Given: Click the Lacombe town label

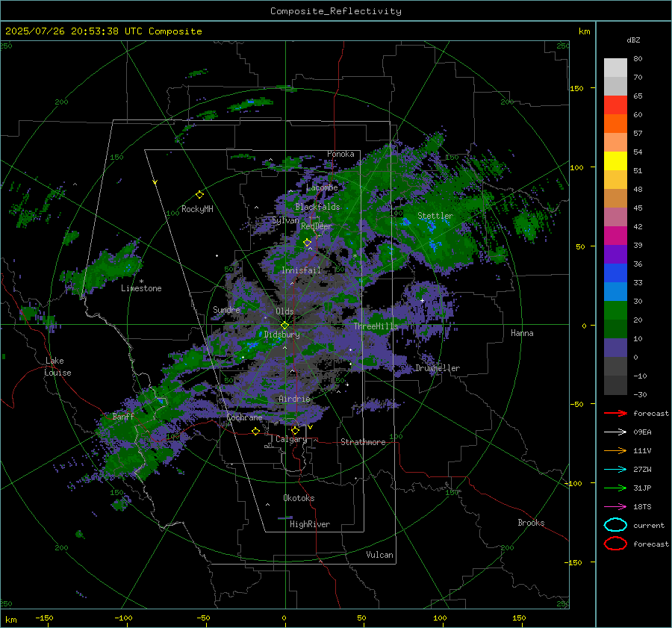Looking at the screenshot, I should 322,187.
